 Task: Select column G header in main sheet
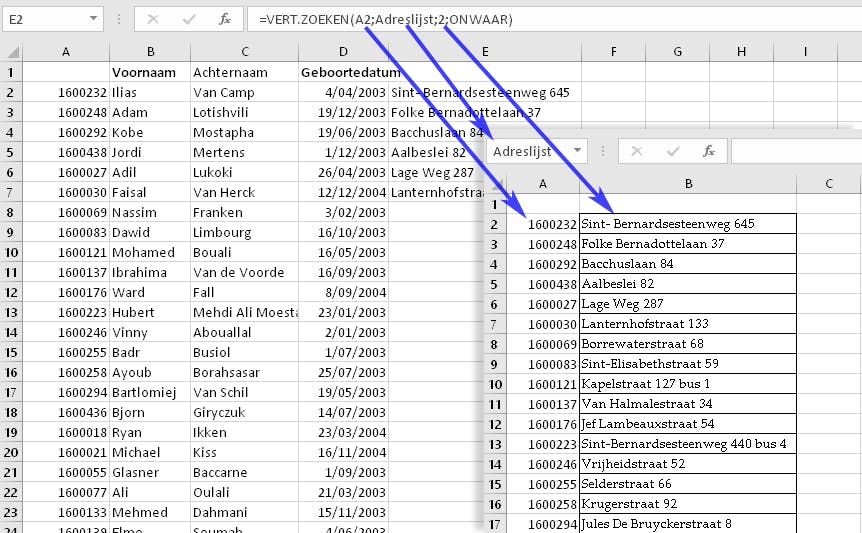(x=677, y=52)
